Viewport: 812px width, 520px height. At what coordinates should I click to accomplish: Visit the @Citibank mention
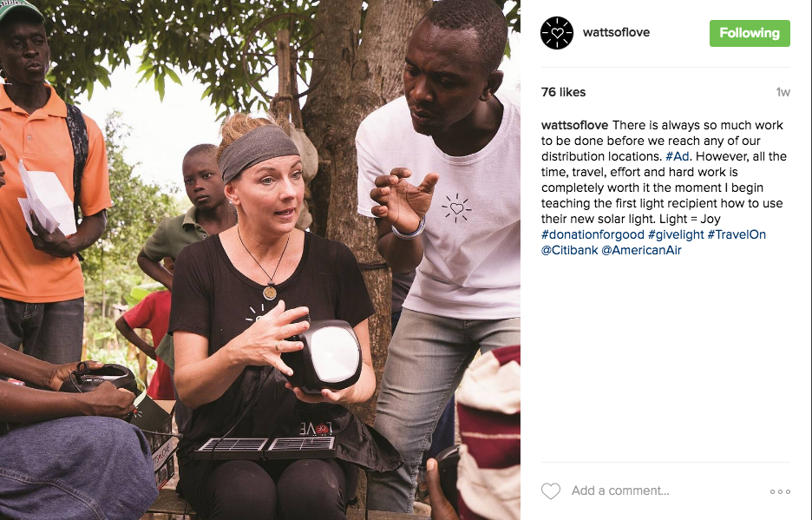coord(570,250)
